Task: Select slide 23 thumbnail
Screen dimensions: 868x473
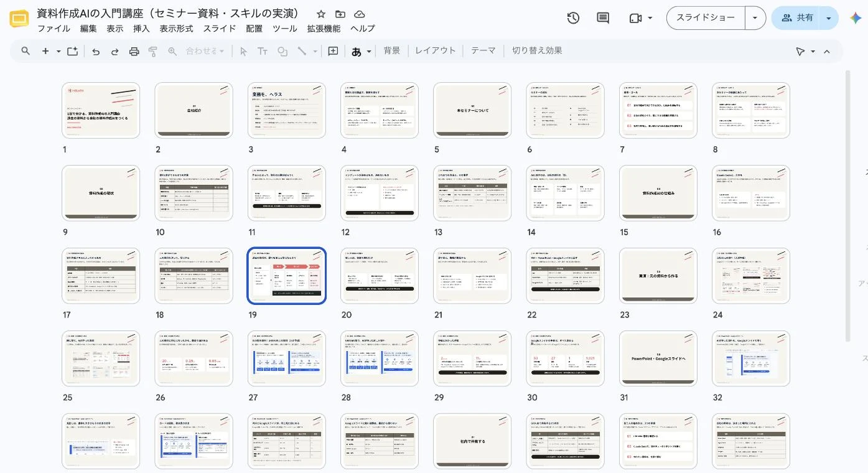Action: tap(658, 276)
